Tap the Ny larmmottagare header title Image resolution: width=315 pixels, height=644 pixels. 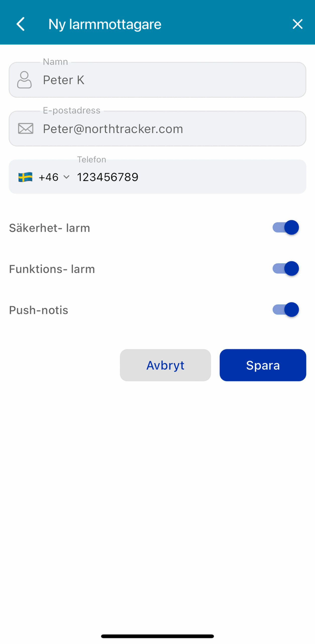coord(105,24)
